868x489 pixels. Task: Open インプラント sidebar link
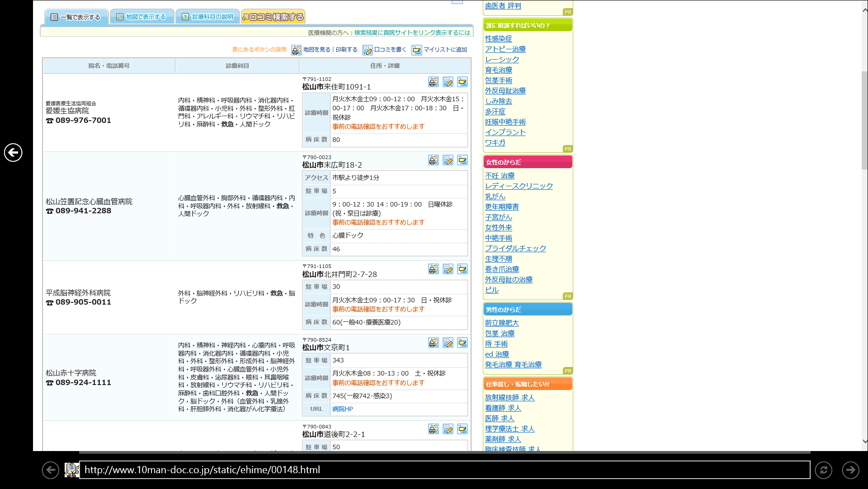coord(505,132)
